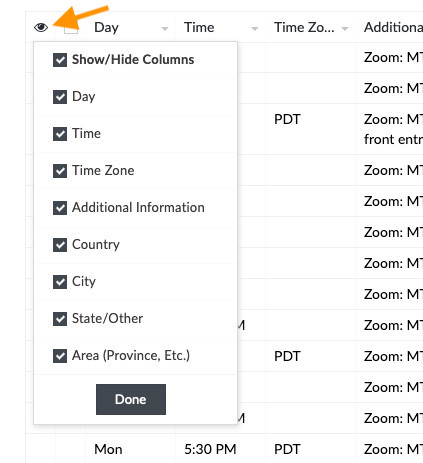Image resolution: width=423 pixels, height=463 pixels.
Task: Click the 5:30 PM time cell
Action: coord(210,449)
